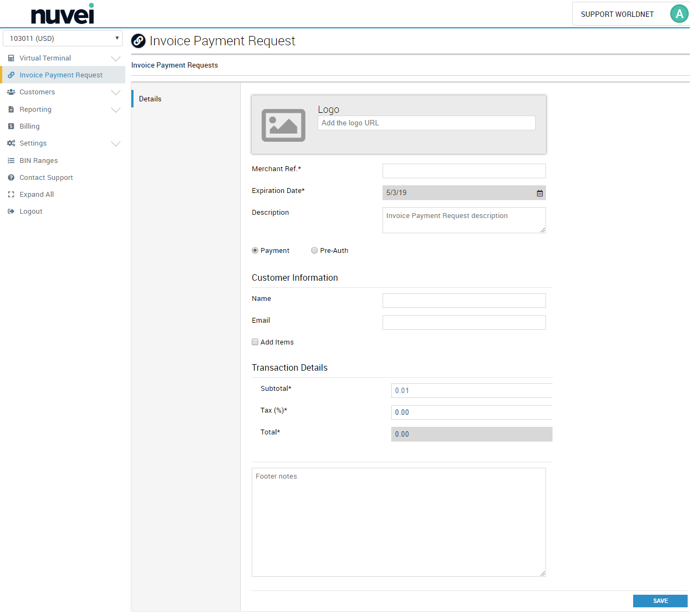Click into the Footer notes text area
The width and height of the screenshot is (692, 616).
tap(398, 522)
